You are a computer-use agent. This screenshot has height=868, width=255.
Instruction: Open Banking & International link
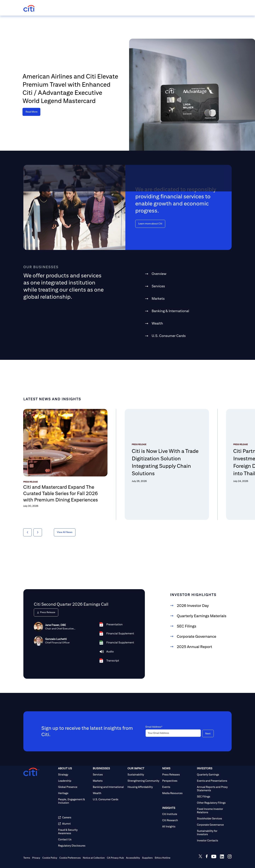(170, 311)
